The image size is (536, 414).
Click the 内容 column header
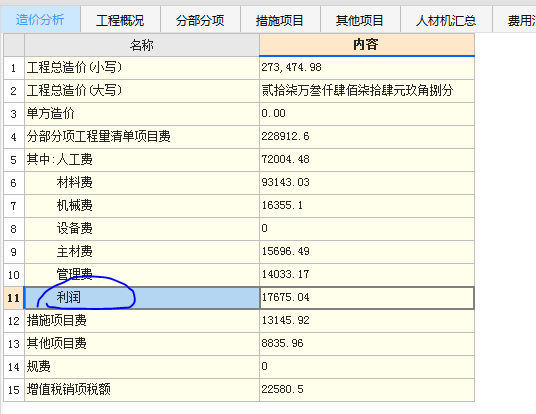point(367,45)
